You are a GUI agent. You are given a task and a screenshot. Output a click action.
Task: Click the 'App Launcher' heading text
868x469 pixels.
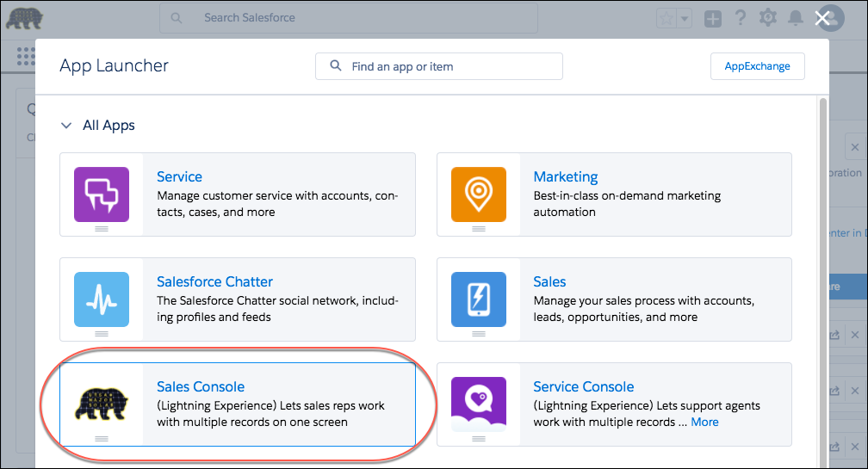point(114,65)
